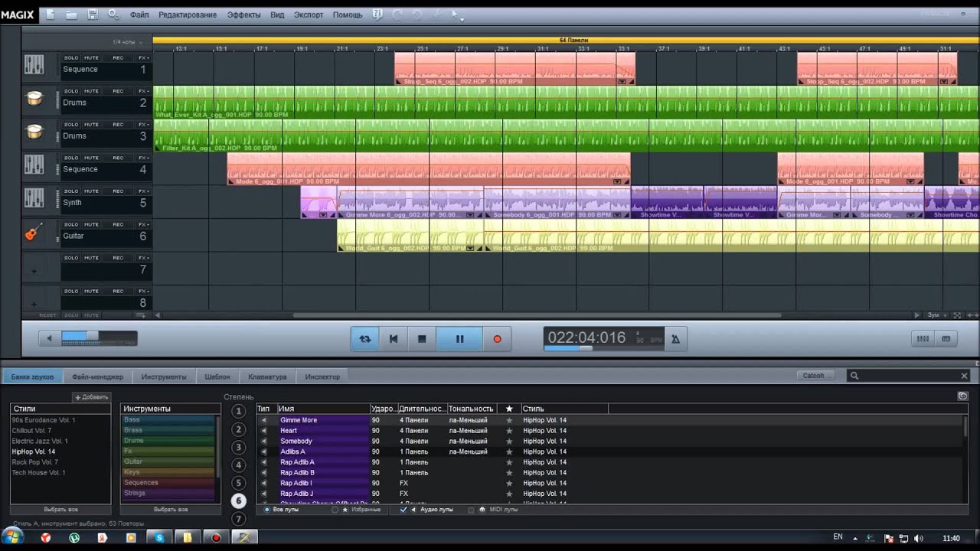Open the keyboard view icon next to the mixer

(x=946, y=339)
